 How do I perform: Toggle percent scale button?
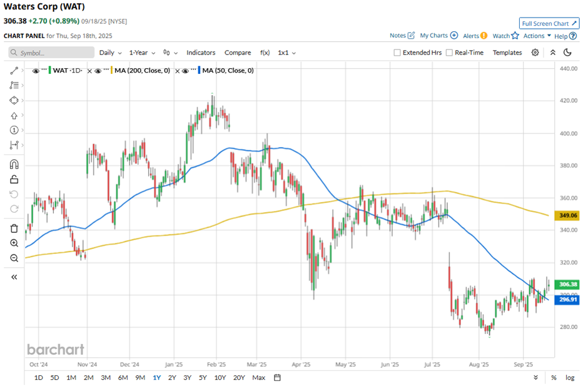tap(554, 378)
